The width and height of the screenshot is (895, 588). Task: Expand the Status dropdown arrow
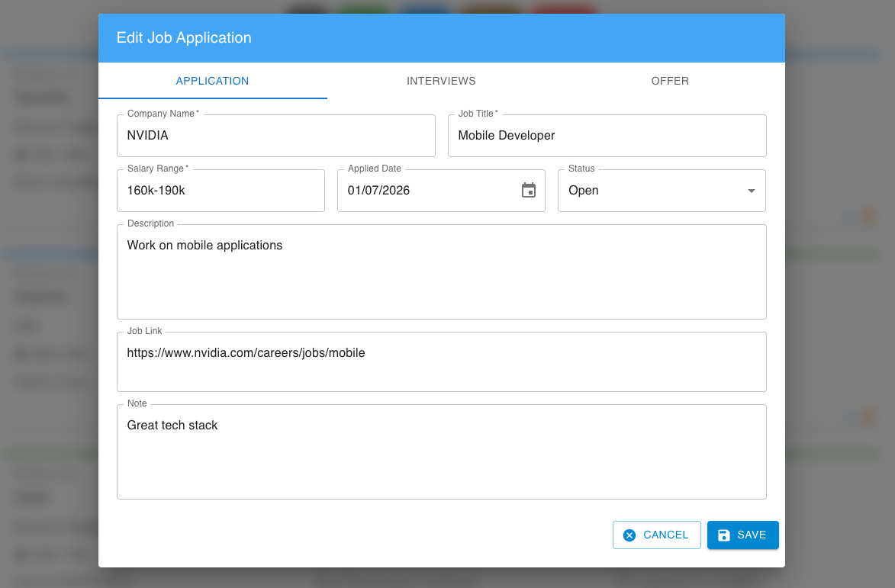[751, 191]
